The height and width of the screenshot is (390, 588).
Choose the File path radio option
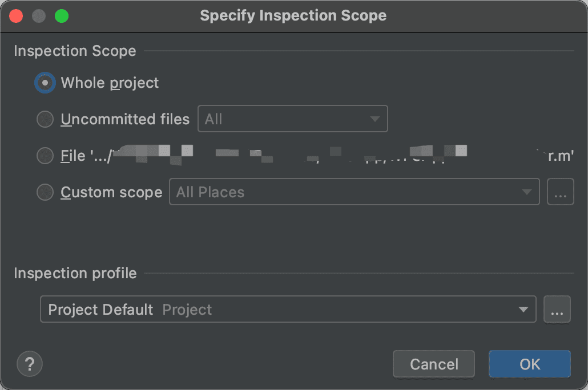[x=45, y=156]
